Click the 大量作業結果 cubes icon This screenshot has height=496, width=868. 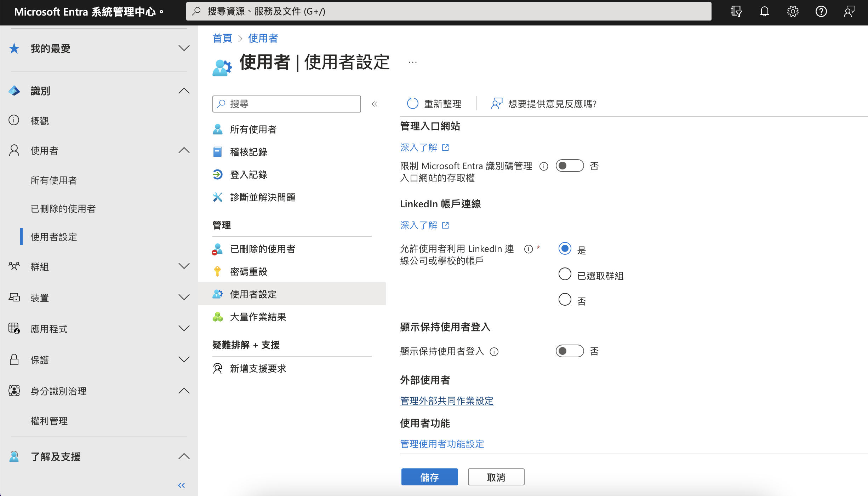tap(218, 317)
